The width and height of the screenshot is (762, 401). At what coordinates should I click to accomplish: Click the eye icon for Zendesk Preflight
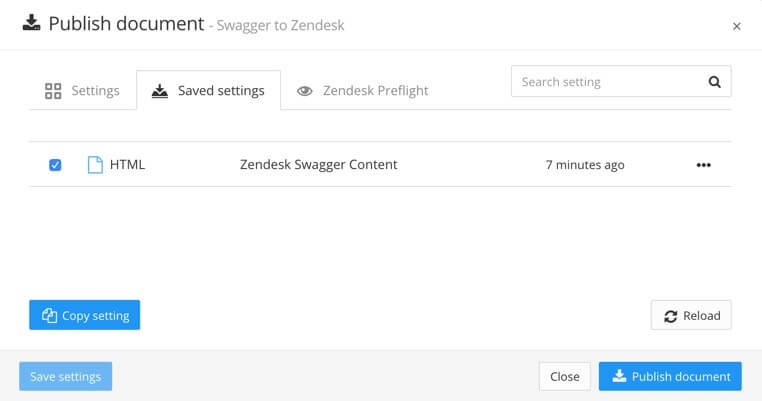pos(305,91)
